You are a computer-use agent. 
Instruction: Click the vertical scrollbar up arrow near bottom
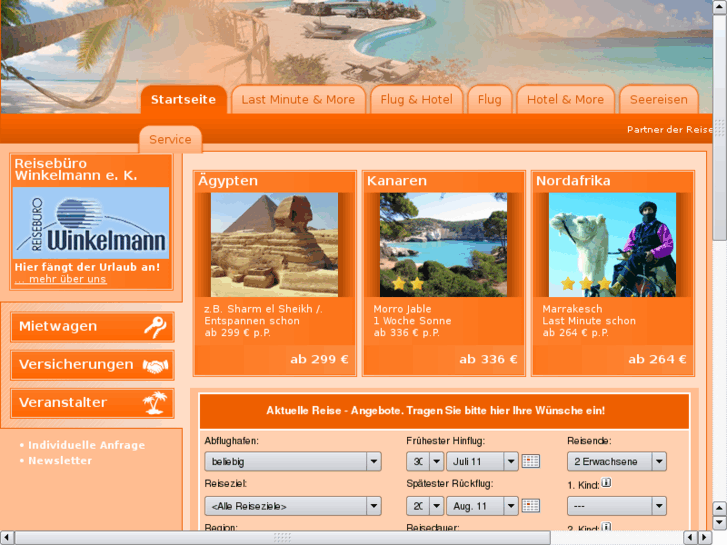720,508
